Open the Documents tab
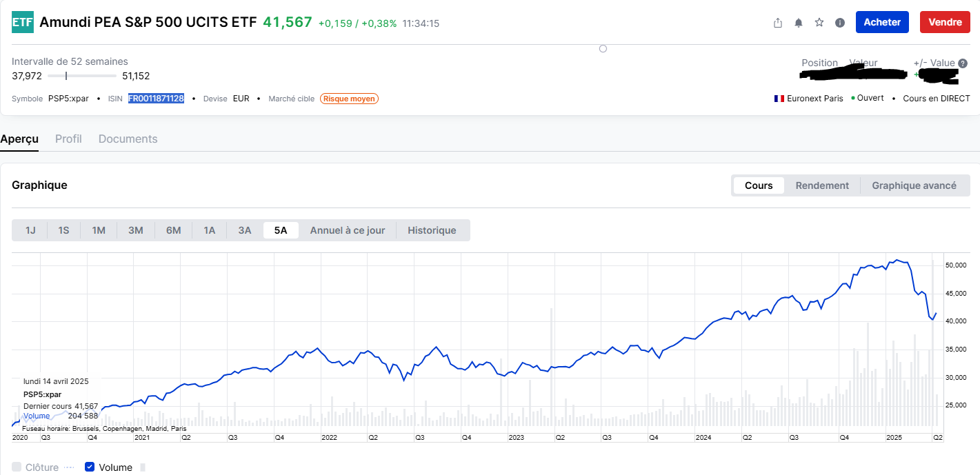The width and height of the screenshot is (980, 475). click(128, 139)
